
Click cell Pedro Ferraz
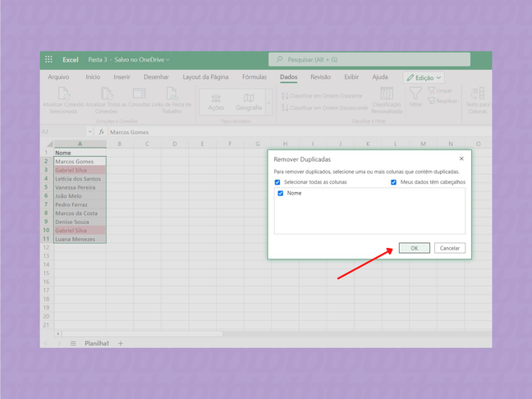[x=80, y=204]
